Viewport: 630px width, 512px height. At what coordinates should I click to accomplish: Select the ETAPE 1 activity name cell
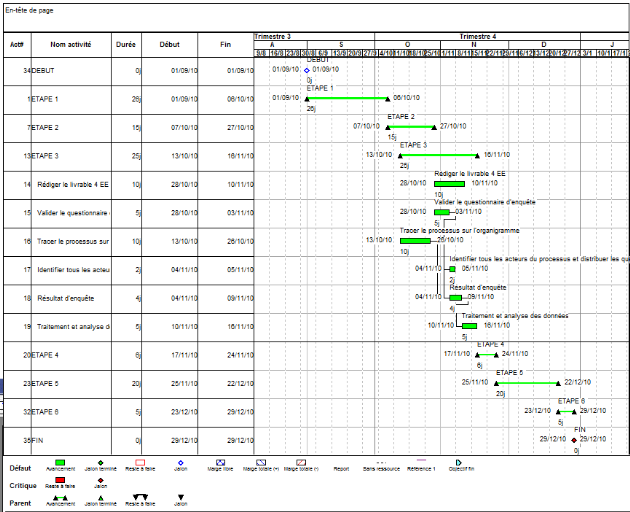71,99
